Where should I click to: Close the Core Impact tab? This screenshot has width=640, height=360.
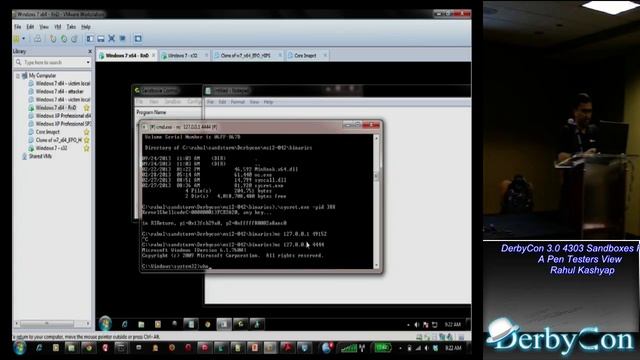click(x=325, y=56)
